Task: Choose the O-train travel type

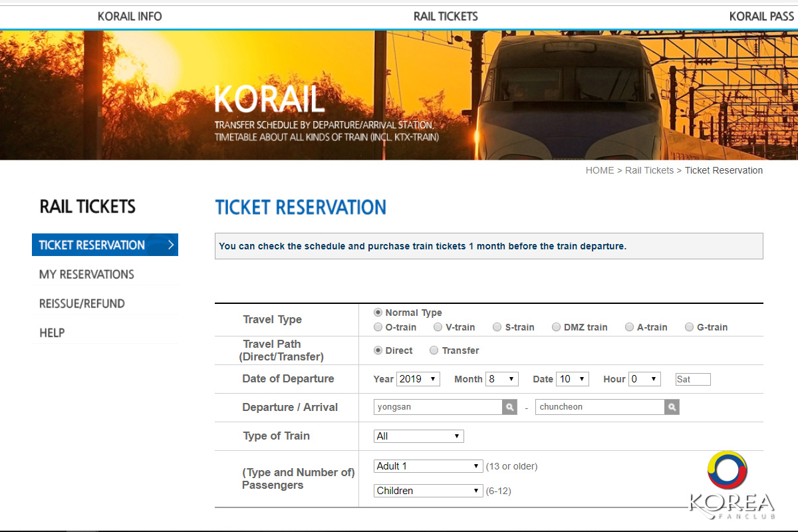Action: coord(378,327)
